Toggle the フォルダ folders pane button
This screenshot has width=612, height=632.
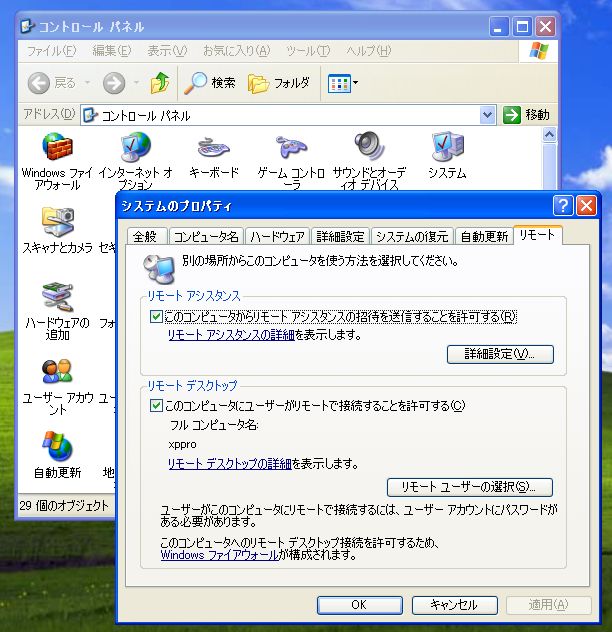pyautogui.click(x=279, y=83)
